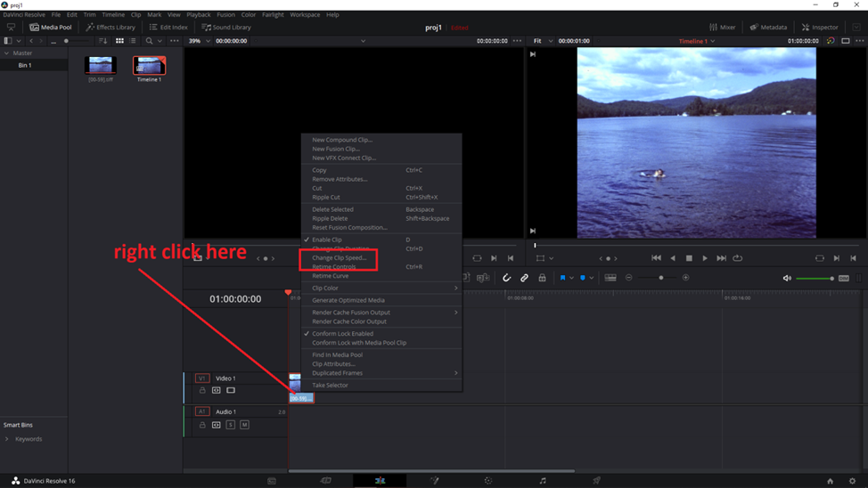Open the timeline view options icon
The height and width of the screenshot is (488, 868).
tap(610, 278)
